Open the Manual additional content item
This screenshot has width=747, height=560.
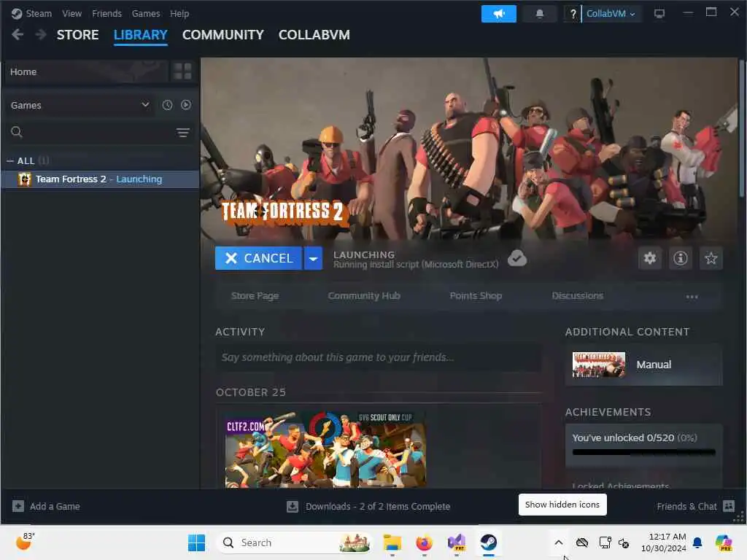643,365
